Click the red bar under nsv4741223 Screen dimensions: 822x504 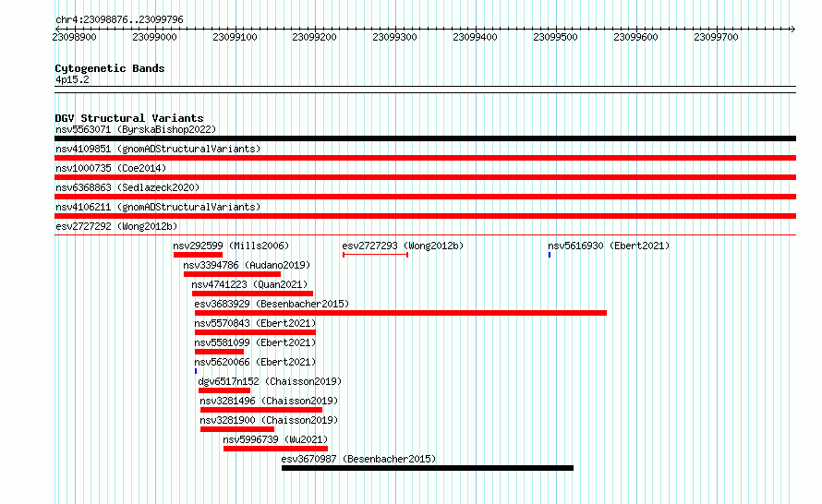253,294
